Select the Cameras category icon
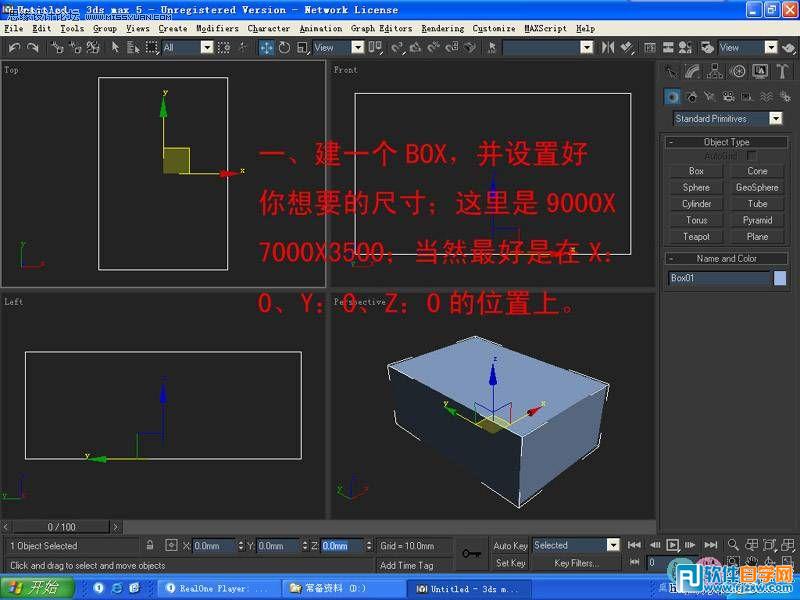This screenshot has width=800, height=600. (x=728, y=97)
